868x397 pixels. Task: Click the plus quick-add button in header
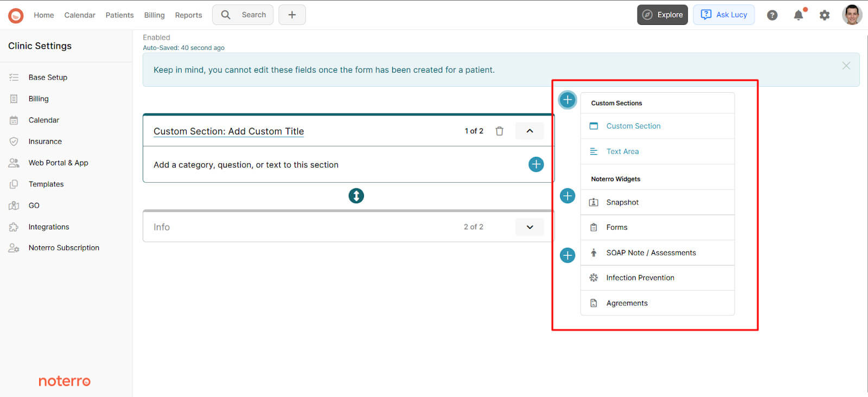(292, 15)
